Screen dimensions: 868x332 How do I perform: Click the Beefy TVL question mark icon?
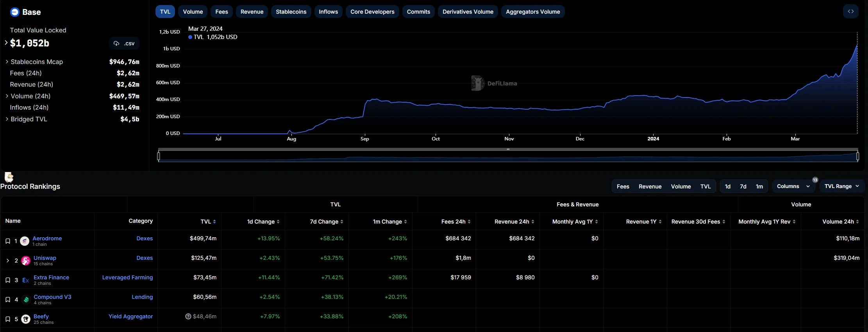(x=188, y=316)
